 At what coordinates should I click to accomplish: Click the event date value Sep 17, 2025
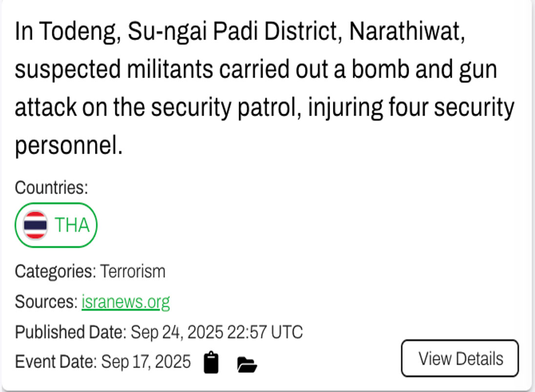pyautogui.click(x=145, y=362)
